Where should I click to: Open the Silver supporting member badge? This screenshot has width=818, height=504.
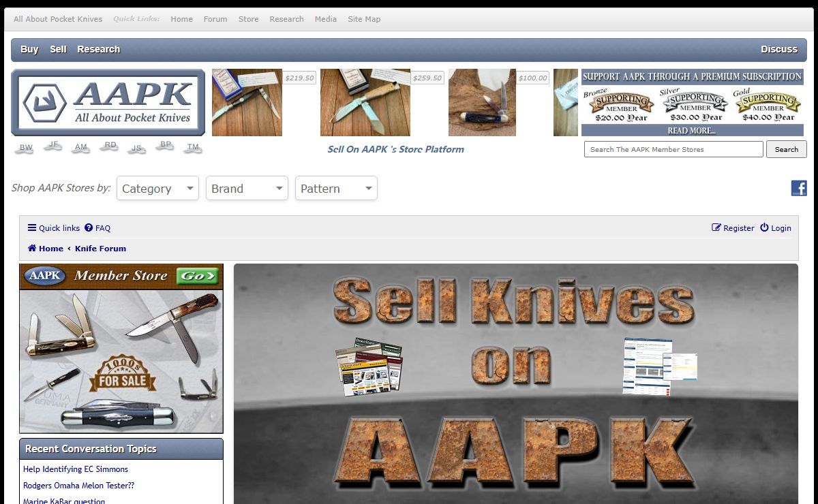point(695,105)
